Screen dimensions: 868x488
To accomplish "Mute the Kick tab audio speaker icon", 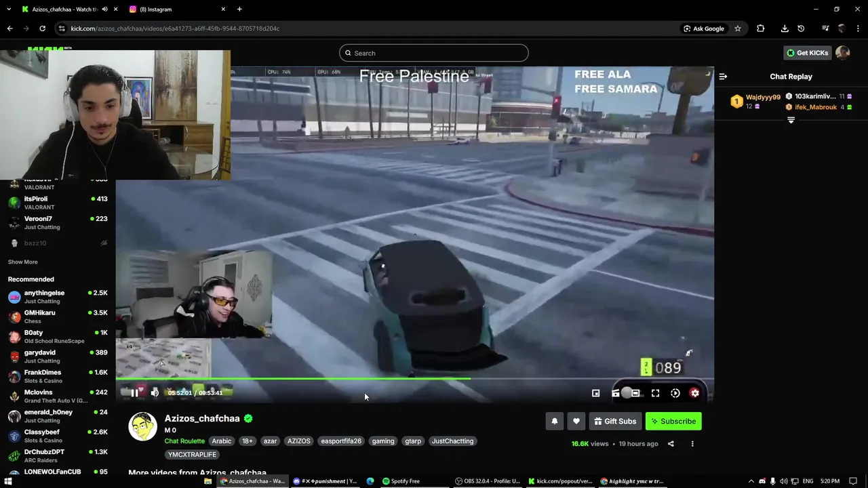I will pos(104,9).
